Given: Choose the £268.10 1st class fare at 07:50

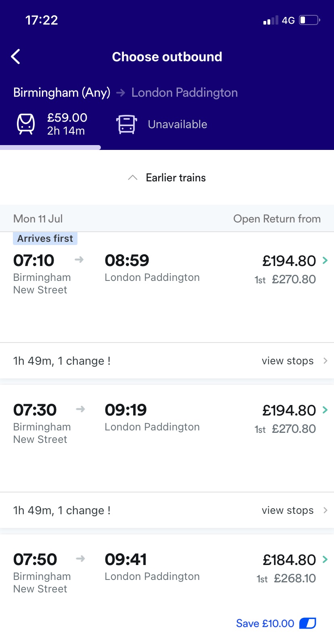Looking at the screenshot, I should click(294, 578).
